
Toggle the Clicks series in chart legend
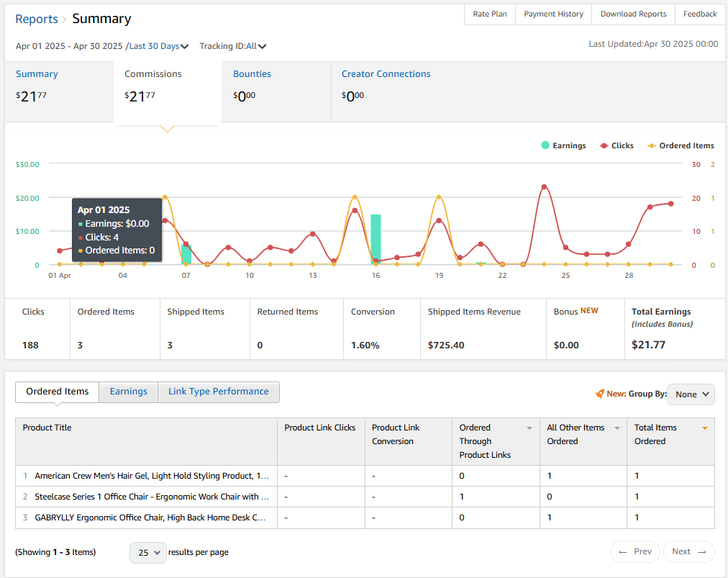616,145
